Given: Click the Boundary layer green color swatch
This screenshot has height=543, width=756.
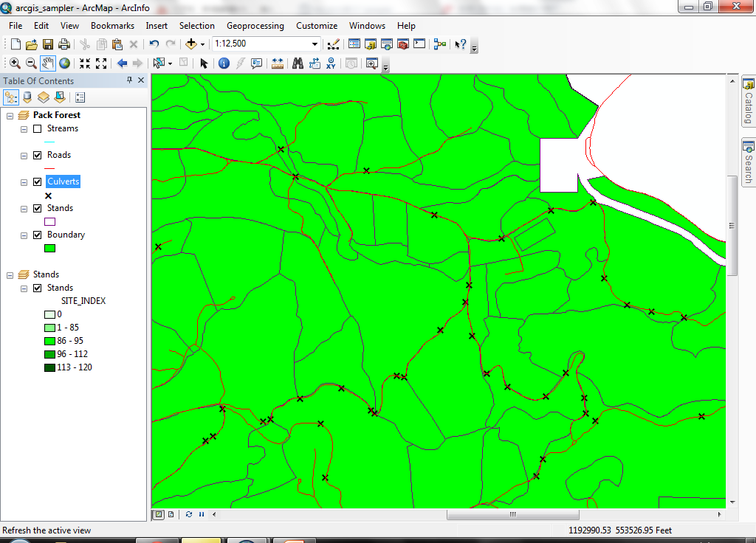Looking at the screenshot, I should 49,248.
